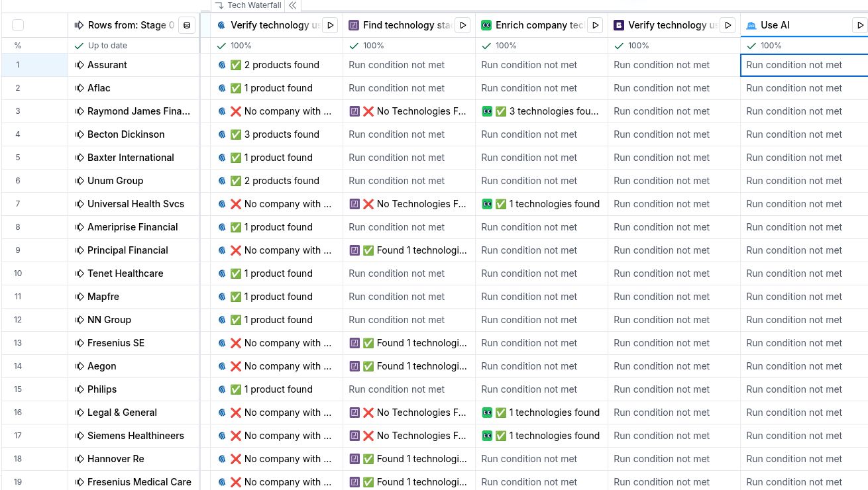Viewport: 868px width, 490px height.
Task: Run the first Verify technology column
Action: (331, 25)
